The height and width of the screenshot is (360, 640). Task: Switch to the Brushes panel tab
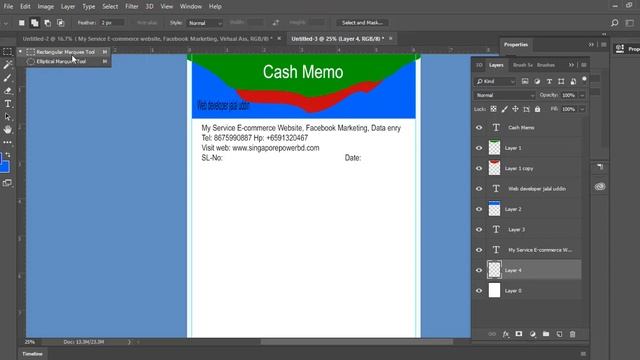click(546, 65)
